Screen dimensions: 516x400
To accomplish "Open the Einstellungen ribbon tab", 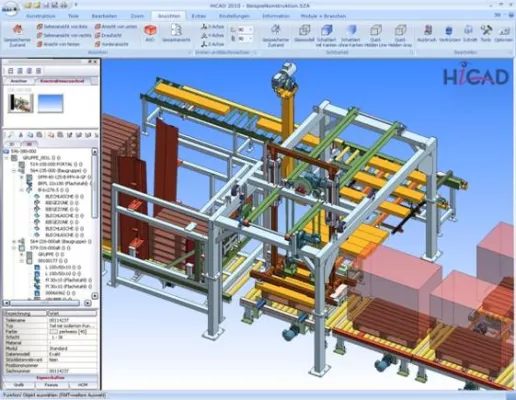I will coord(234,16).
